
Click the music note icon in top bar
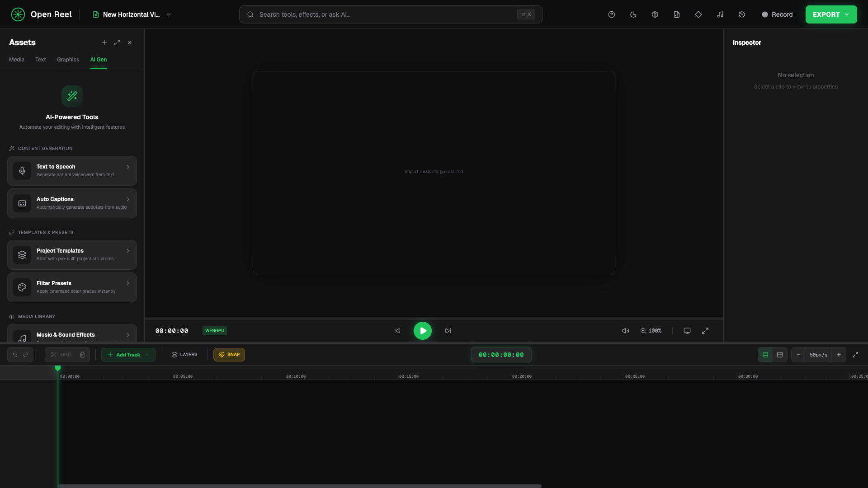tap(720, 14)
